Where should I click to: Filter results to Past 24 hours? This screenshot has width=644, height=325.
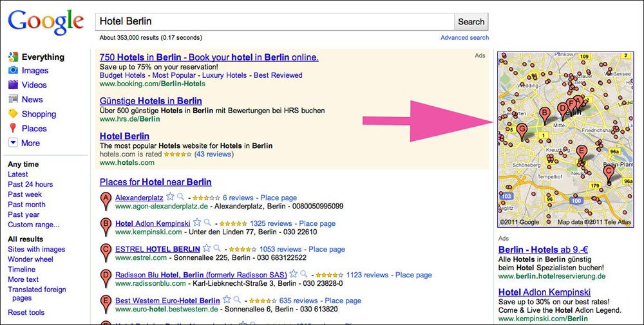pos(30,184)
